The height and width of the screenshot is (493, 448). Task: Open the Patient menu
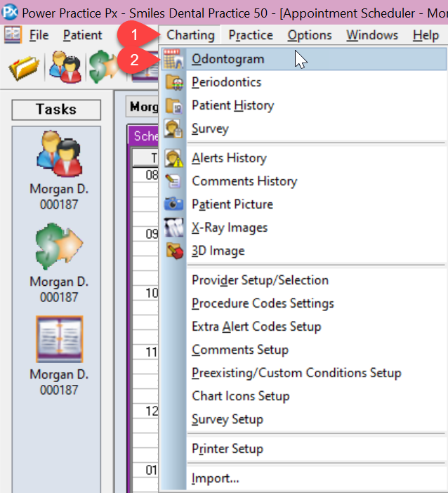pos(82,35)
